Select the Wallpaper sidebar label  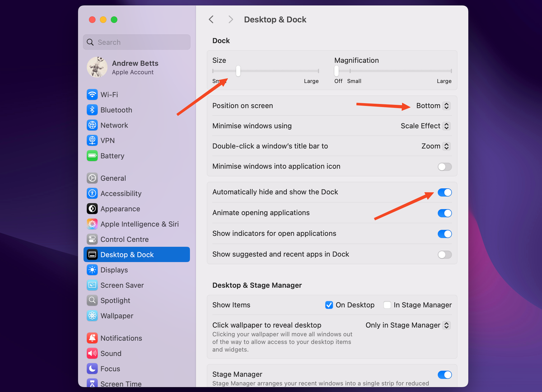point(117,316)
